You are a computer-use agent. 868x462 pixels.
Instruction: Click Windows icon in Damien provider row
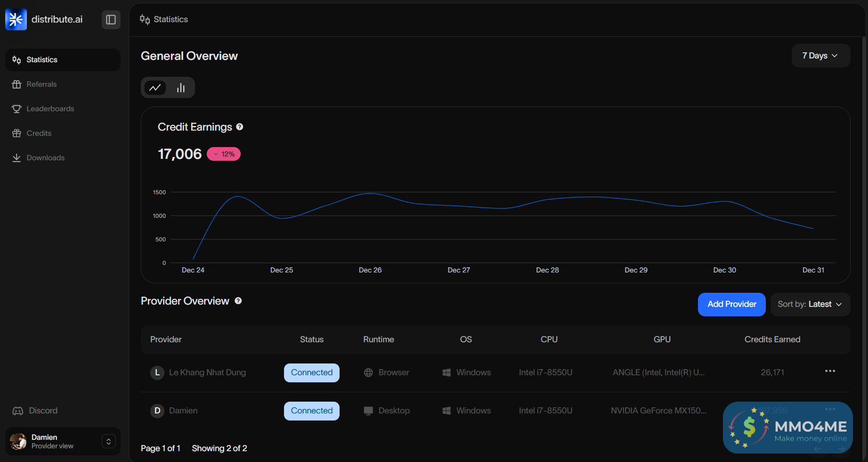click(446, 411)
